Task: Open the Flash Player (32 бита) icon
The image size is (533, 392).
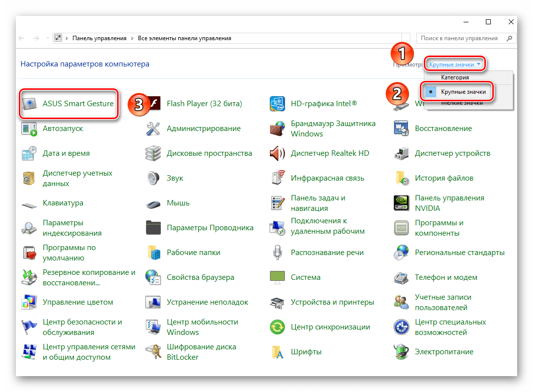Action: coord(153,104)
